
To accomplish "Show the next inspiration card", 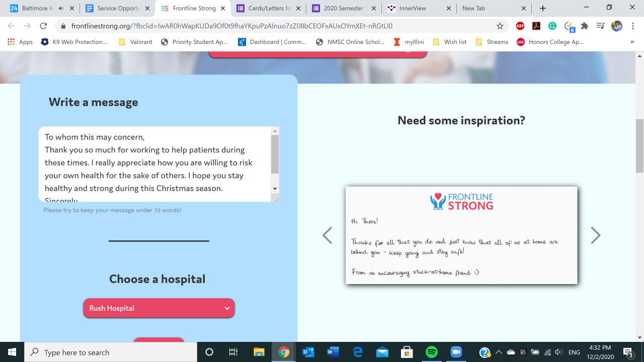I will 596,235.
